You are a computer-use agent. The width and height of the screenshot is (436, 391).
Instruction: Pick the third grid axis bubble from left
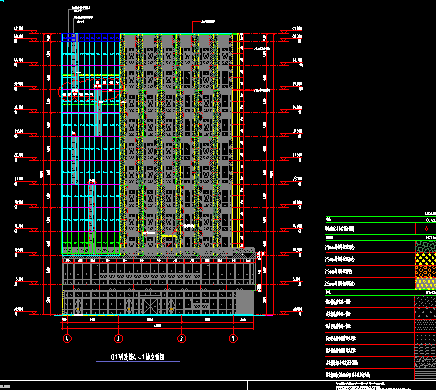click(181, 339)
